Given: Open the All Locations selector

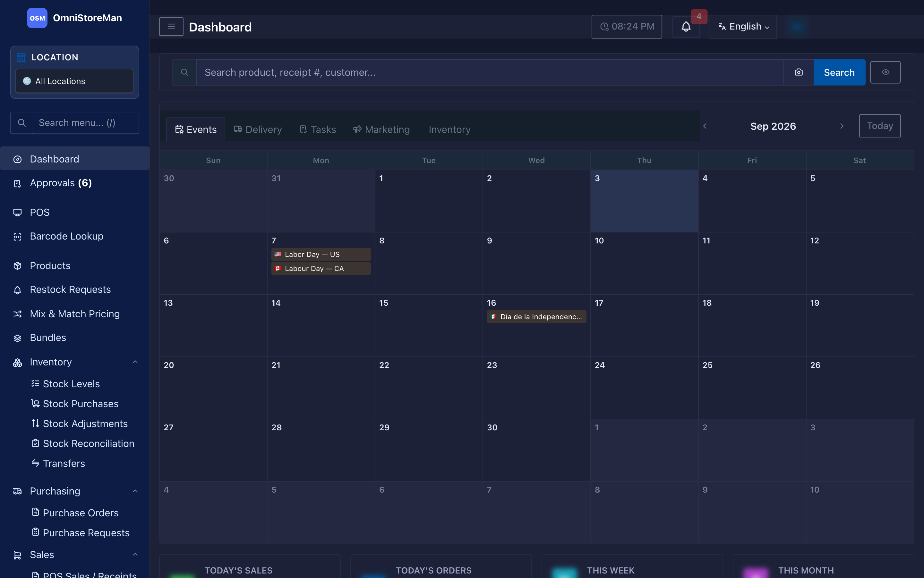Looking at the screenshot, I should pyautogui.click(x=74, y=81).
